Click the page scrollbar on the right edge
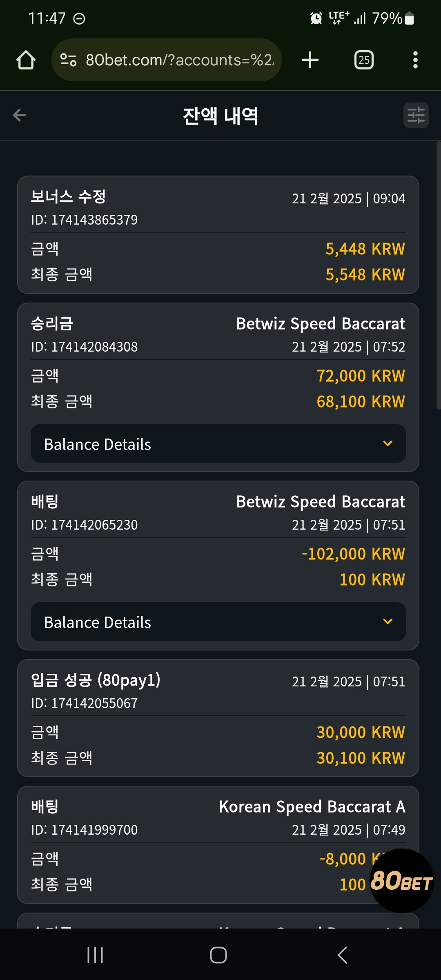 (x=438, y=276)
